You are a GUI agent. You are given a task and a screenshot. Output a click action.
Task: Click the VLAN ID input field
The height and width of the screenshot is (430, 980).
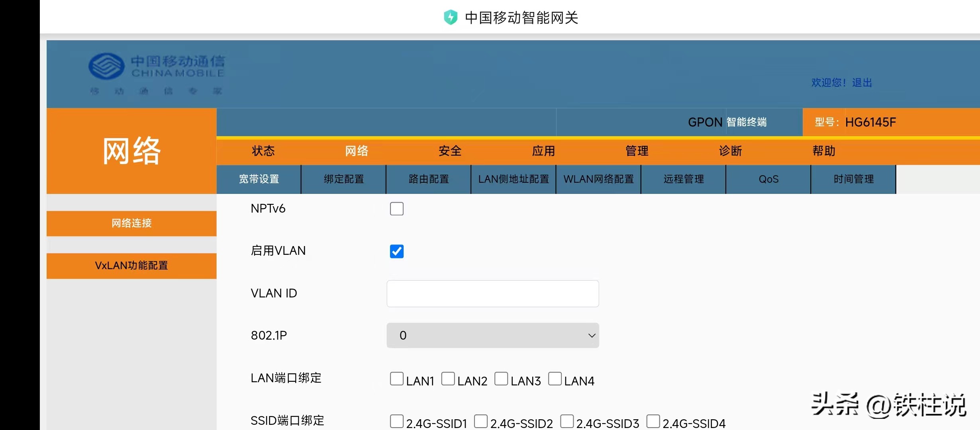[x=492, y=293]
